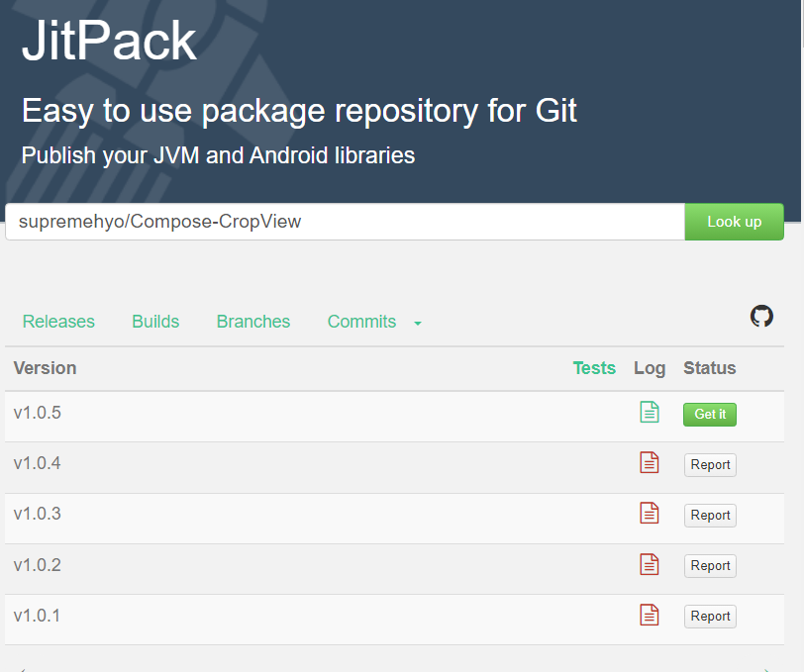The height and width of the screenshot is (672, 804).
Task: Switch to the Builds tab
Action: [x=155, y=322]
